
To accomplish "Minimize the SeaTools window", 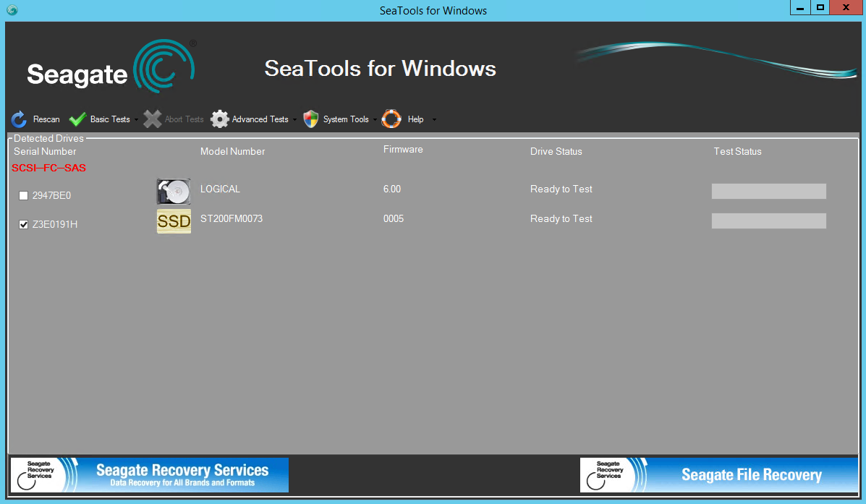I will tap(800, 8).
